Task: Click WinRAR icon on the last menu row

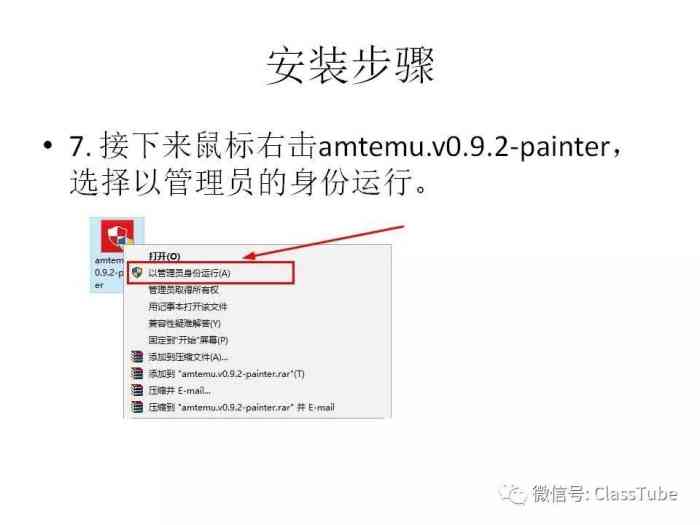Action: 137,407
